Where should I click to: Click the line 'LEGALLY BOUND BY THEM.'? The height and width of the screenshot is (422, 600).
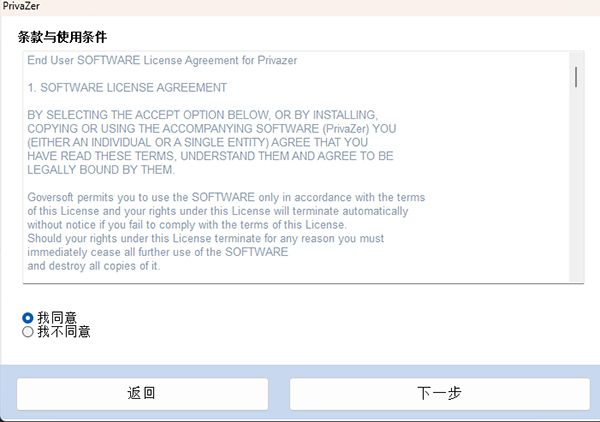coord(101,169)
